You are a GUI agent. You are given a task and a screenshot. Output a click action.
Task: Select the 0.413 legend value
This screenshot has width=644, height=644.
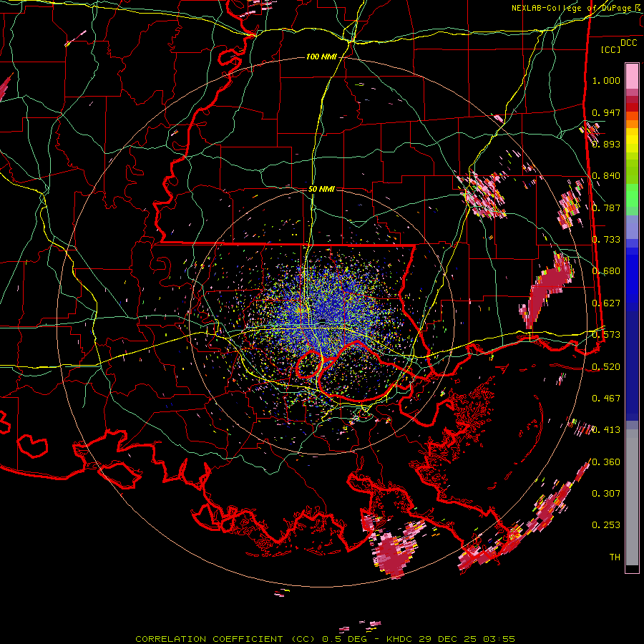point(606,430)
